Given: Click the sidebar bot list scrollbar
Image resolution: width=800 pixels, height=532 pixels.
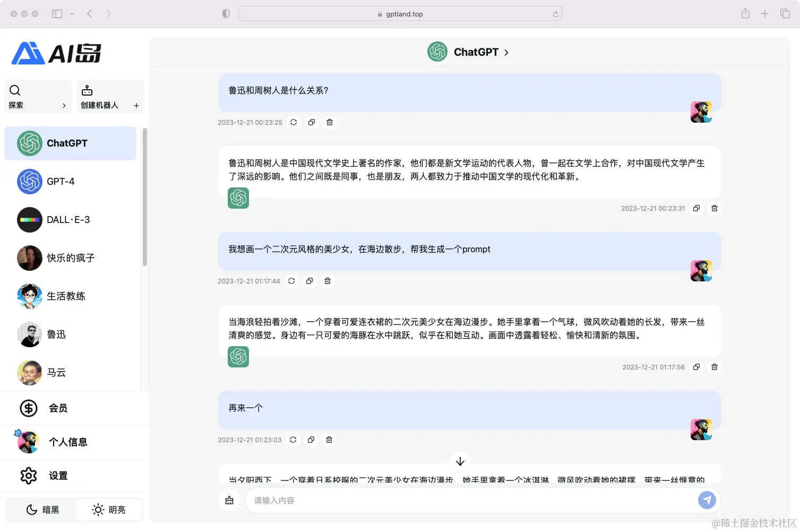Looking at the screenshot, I should (x=144, y=196).
